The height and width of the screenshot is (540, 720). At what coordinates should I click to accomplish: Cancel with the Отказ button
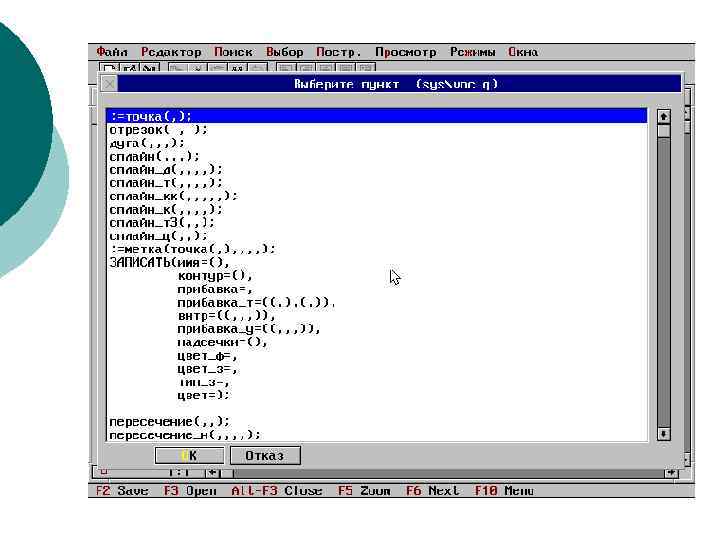[265, 456]
